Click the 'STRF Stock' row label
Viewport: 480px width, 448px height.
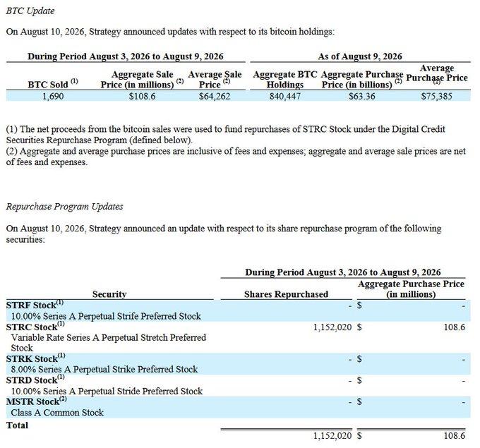35,305
